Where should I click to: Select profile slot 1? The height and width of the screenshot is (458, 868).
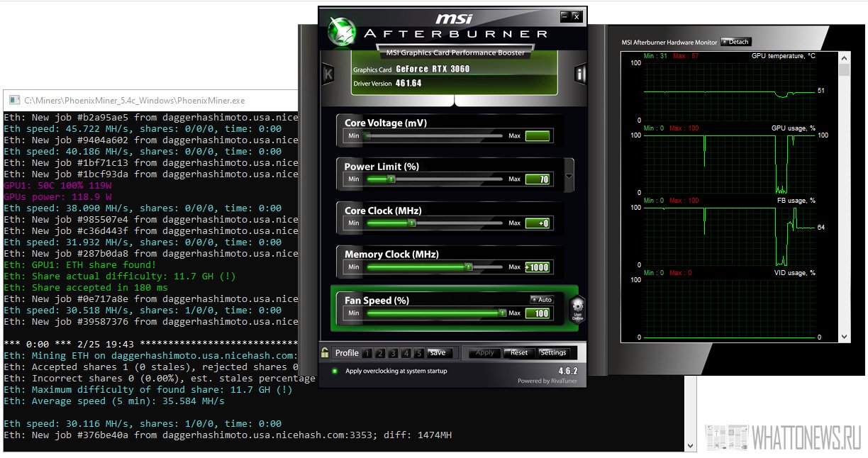[367, 353]
